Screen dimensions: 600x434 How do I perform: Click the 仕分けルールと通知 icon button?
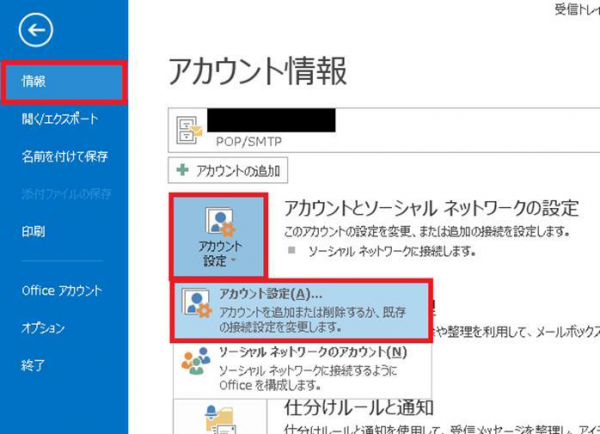pos(217,417)
